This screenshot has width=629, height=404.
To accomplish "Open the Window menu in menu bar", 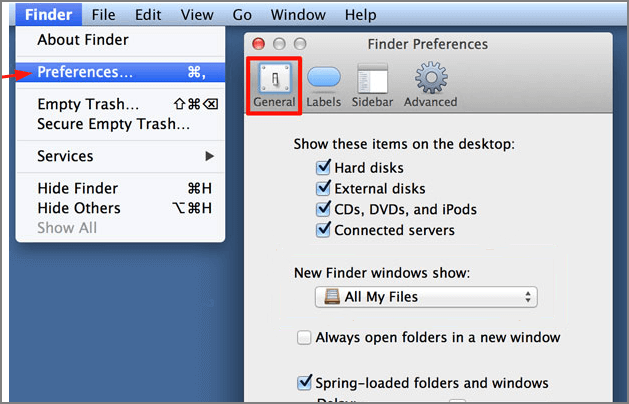I will click(x=297, y=15).
